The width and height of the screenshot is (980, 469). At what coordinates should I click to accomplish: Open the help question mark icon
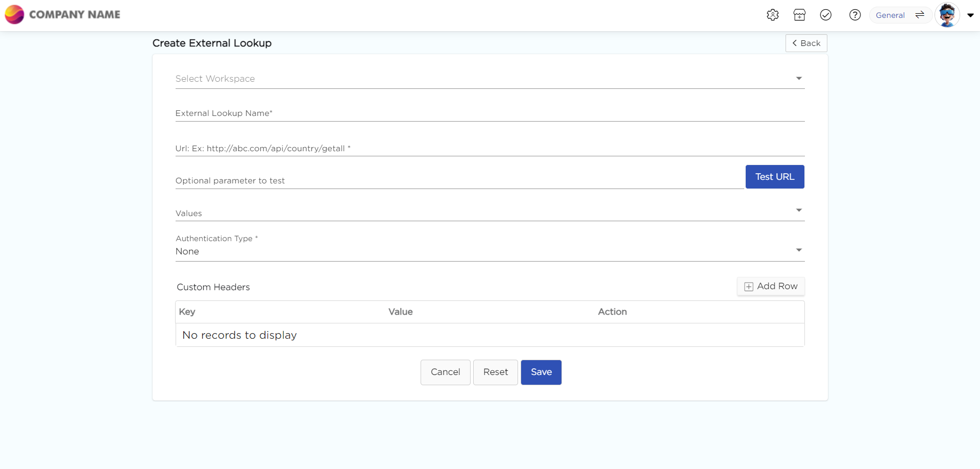click(854, 15)
